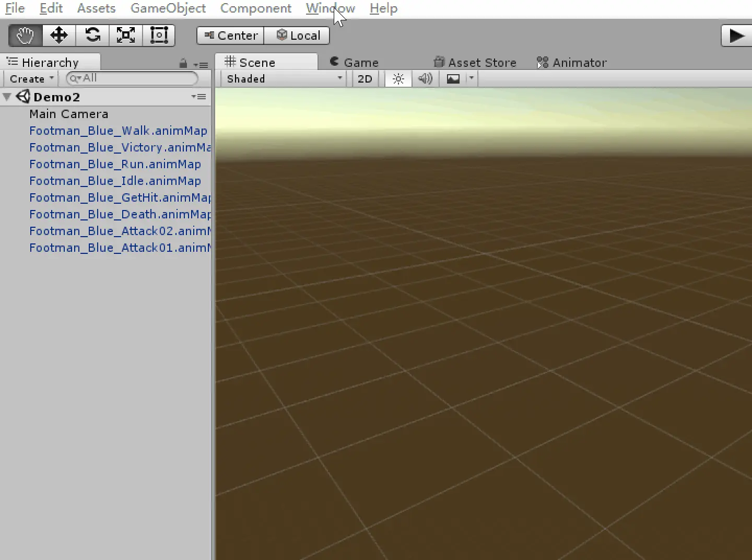Open the Edit menu

coord(51,8)
